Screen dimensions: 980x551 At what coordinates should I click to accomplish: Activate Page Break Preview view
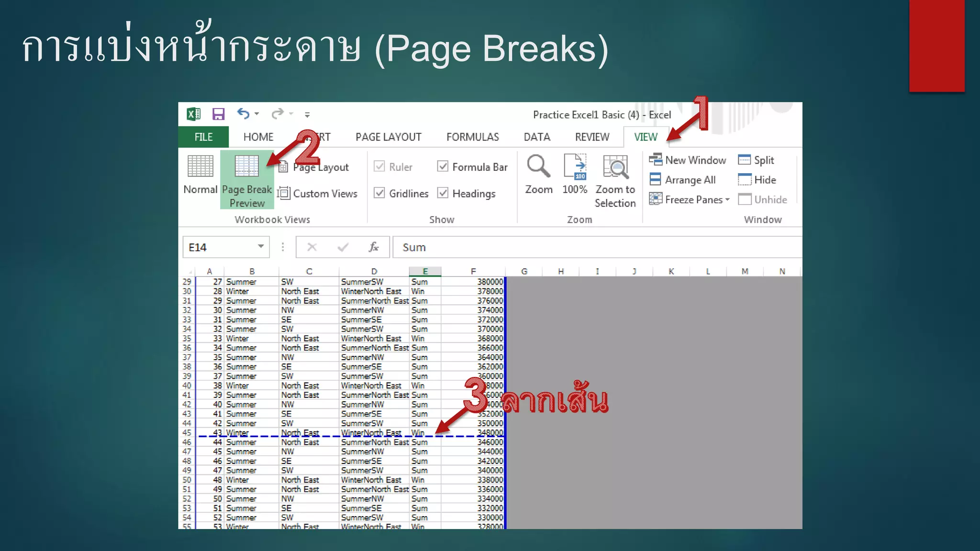coord(247,180)
